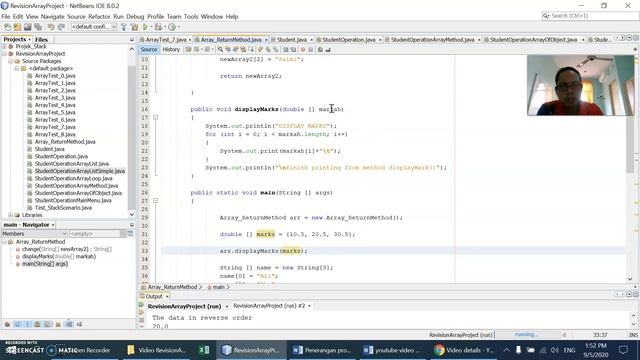The image size is (640, 360).
Task: Switch to the Student.java editor tab
Action: point(291,40)
